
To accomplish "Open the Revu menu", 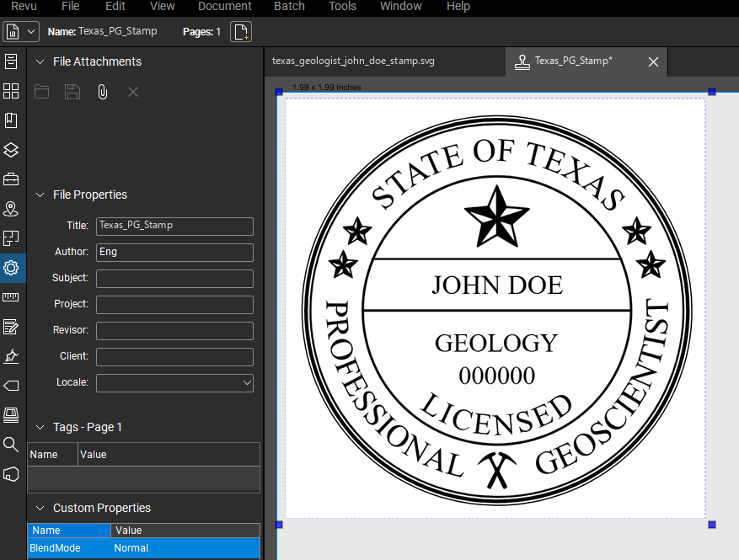I will point(24,6).
